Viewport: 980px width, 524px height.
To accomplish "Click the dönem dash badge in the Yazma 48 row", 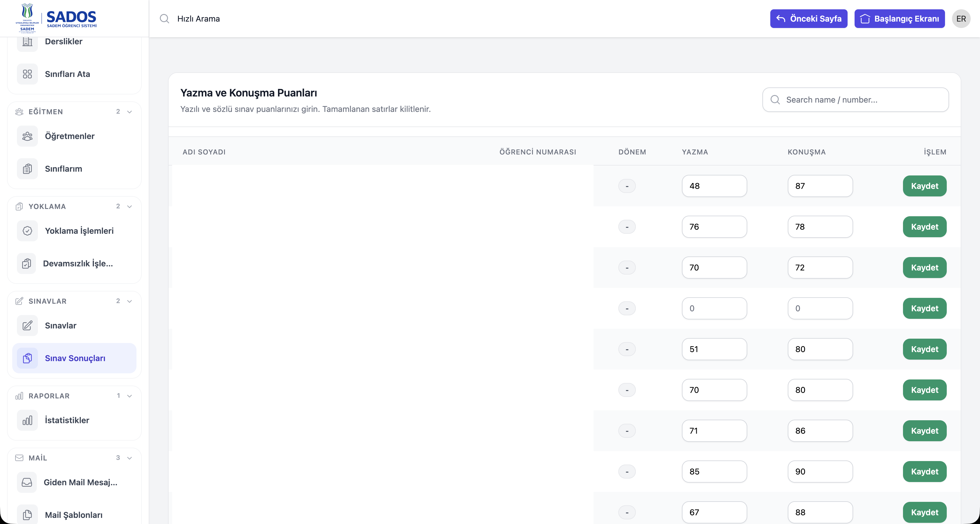I will pyautogui.click(x=627, y=186).
